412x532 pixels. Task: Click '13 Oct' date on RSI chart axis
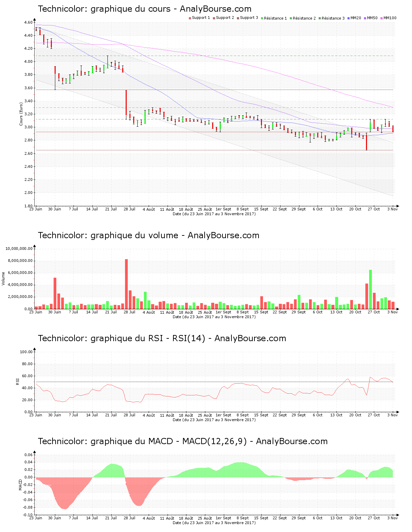coord(336,415)
